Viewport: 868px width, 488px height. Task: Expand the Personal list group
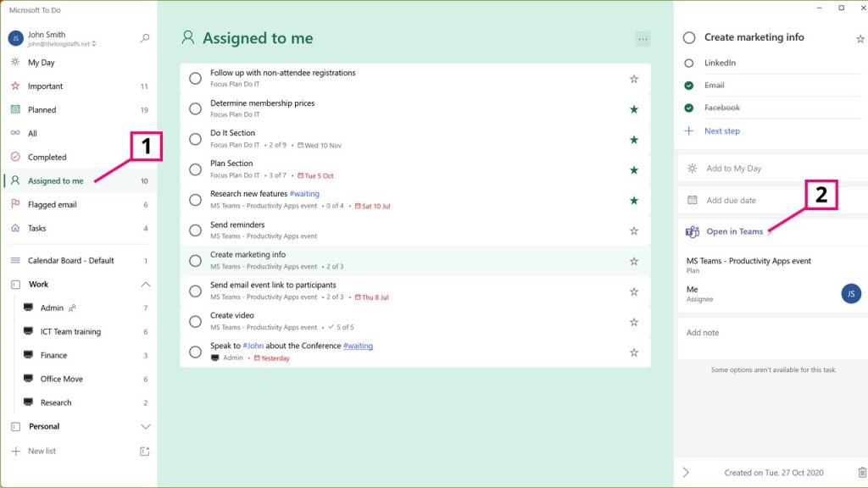click(x=145, y=426)
